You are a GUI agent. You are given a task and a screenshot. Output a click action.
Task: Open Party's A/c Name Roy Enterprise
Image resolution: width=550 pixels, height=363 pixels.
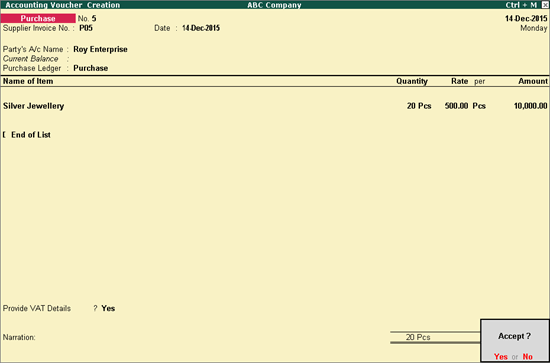pos(100,49)
